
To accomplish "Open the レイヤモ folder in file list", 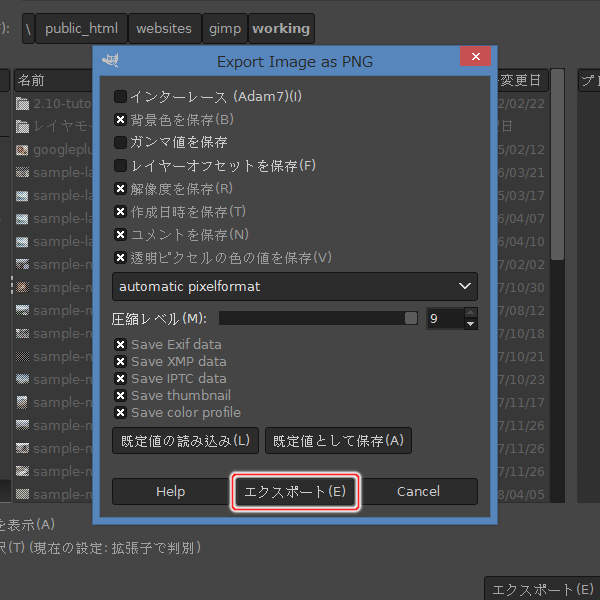I will [54, 127].
